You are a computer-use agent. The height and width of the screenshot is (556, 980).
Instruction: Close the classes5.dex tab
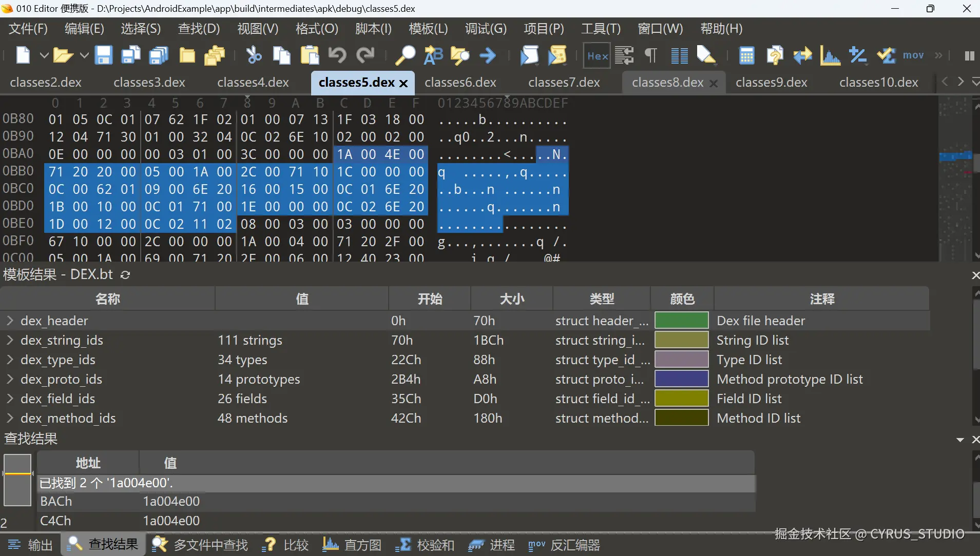(404, 83)
